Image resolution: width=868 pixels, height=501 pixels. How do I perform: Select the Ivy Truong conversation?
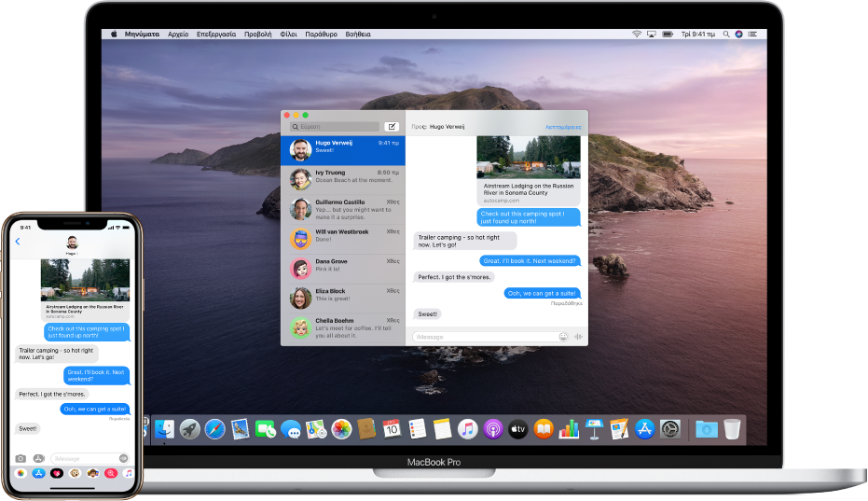click(343, 179)
